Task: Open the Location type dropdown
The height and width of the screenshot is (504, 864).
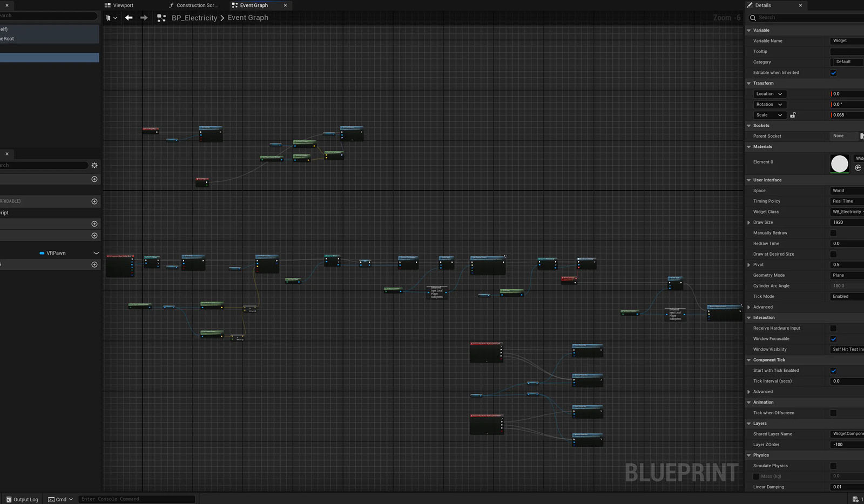Action: coord(769,94)
